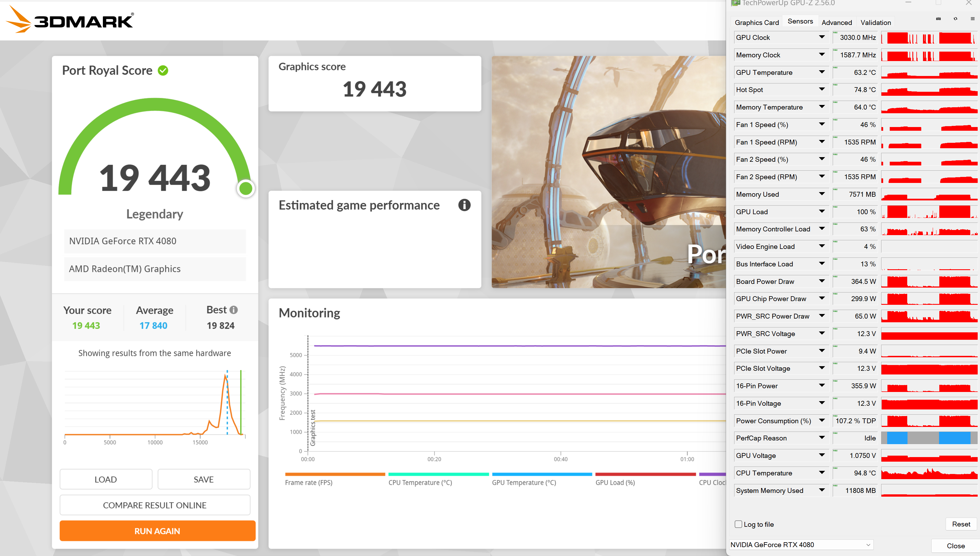The image size is (980, 556).
Task: Click info icon beside Estimated game performance
Action: (x=464, y=205)
